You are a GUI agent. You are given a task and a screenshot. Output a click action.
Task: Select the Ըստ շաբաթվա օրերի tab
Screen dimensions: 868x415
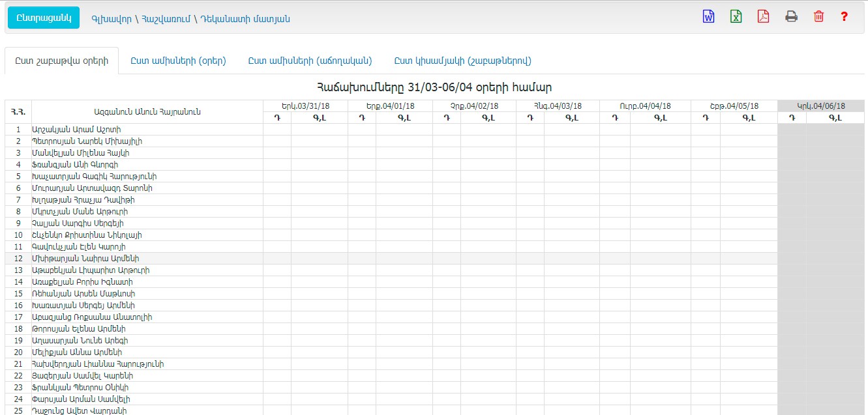[61, 61]
